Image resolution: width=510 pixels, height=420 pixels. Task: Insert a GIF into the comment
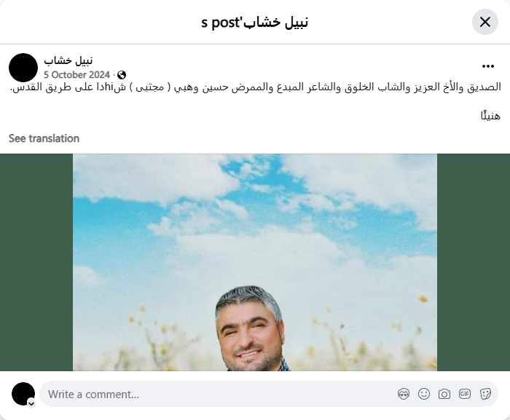[x=465, y=394]
